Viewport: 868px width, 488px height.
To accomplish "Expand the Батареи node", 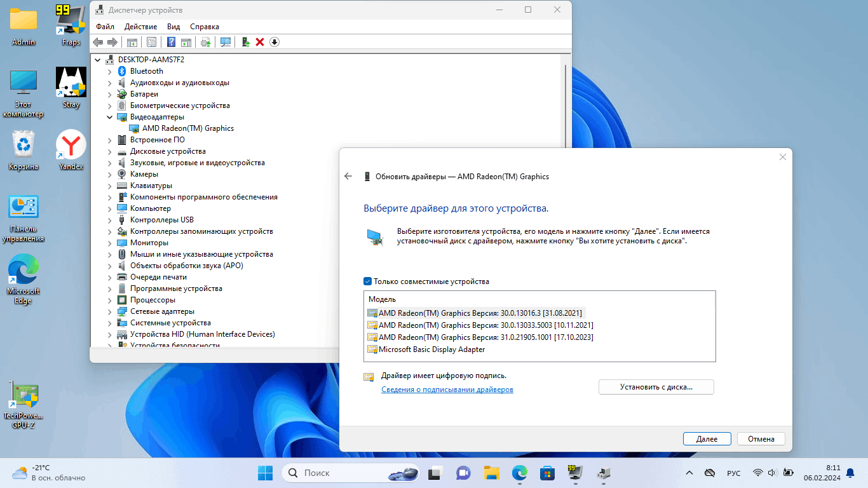I will click(x=109, y=94).
